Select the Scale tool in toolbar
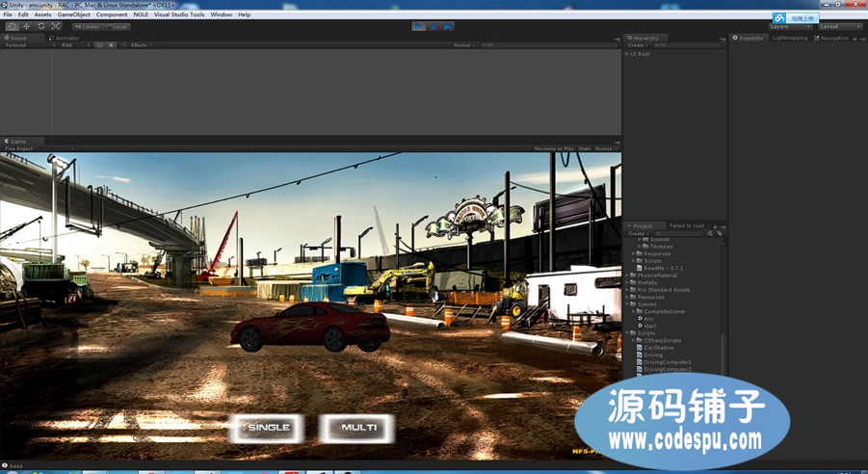This screenshot has width=868, height=474. point(55,27)
